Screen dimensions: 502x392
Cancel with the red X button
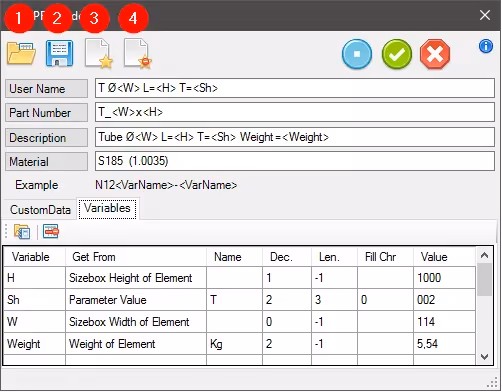point(435,54)
